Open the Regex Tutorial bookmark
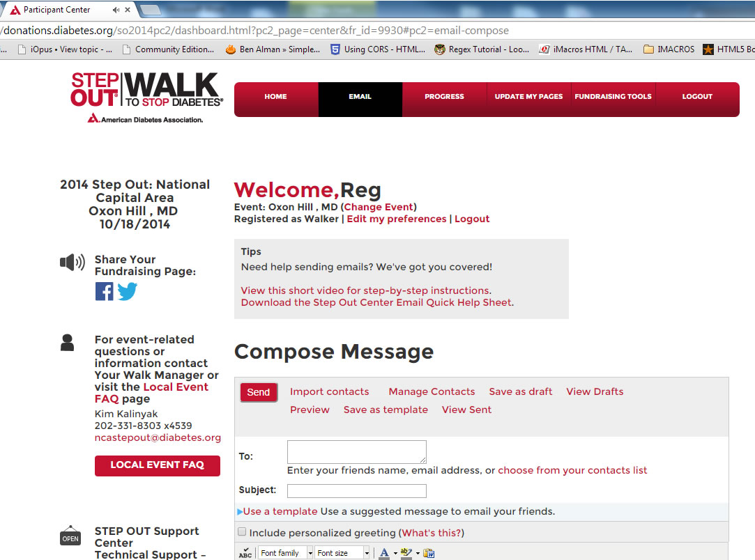755x560 pixels. click(x=482, y=49)
